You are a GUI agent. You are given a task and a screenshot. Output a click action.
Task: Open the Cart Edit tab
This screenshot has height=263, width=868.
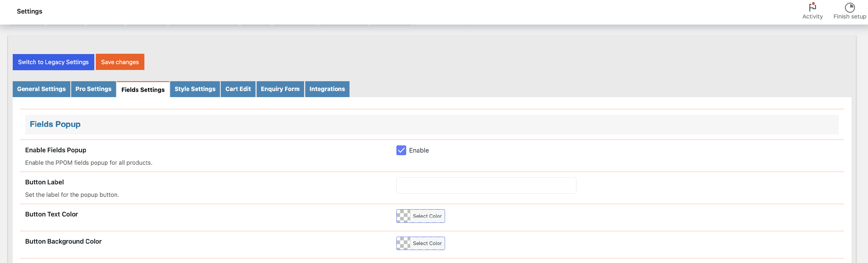click(x=238, y=89)
